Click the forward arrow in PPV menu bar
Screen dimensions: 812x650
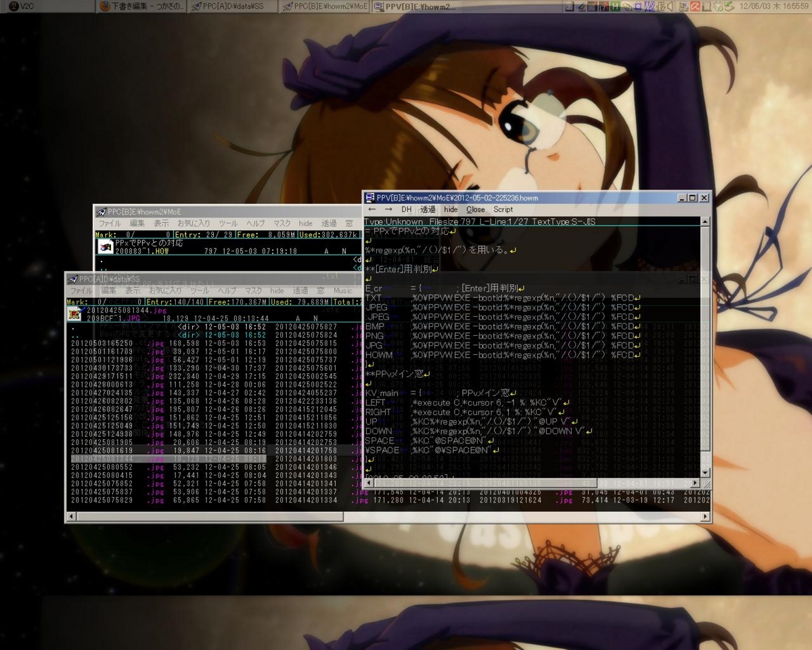coord(389,210)
